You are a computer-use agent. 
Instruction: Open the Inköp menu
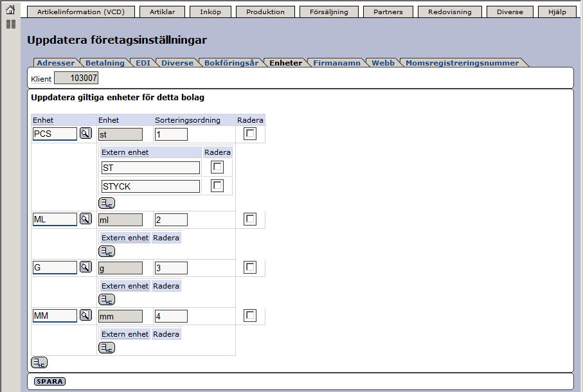pos(210,12)
